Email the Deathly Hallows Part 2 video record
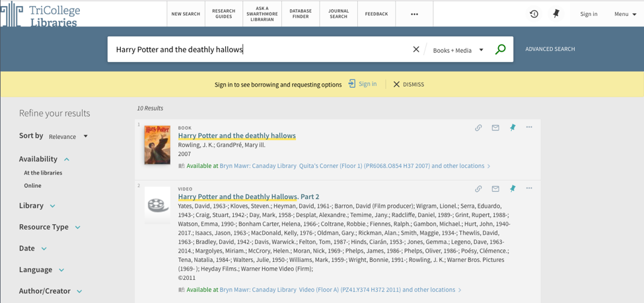The image size is (644, 303). pyautogui.click(x=495, y=189)
